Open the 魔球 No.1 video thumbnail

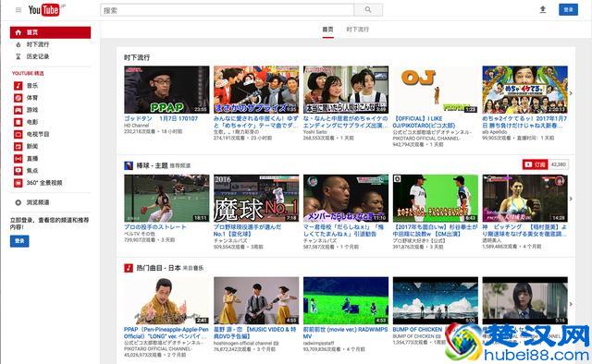256,198
